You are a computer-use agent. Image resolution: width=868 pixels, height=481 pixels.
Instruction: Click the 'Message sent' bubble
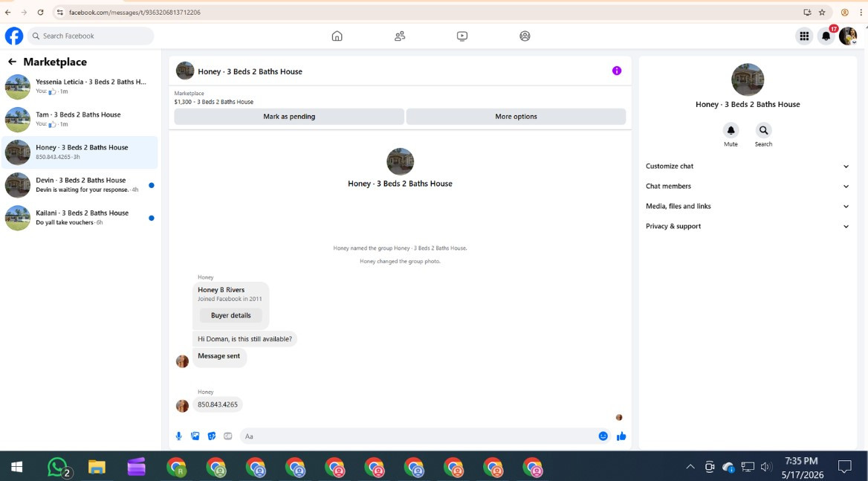click(x=218, y=356)
